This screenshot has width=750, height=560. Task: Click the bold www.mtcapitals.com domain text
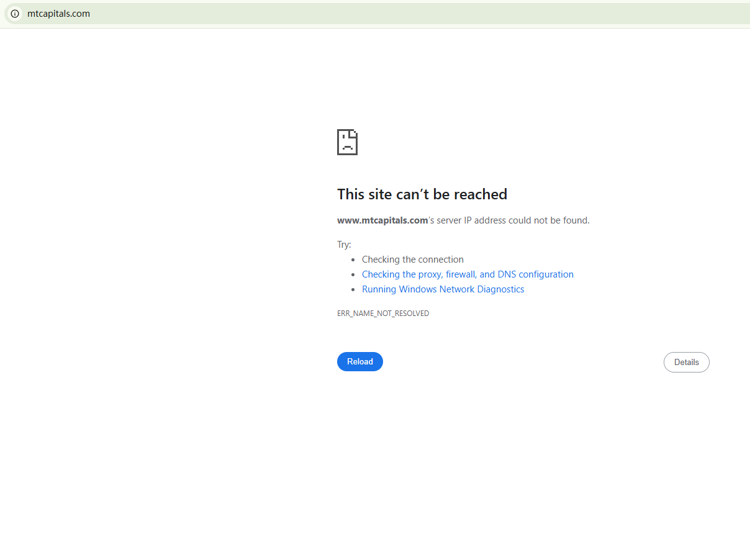382,220
